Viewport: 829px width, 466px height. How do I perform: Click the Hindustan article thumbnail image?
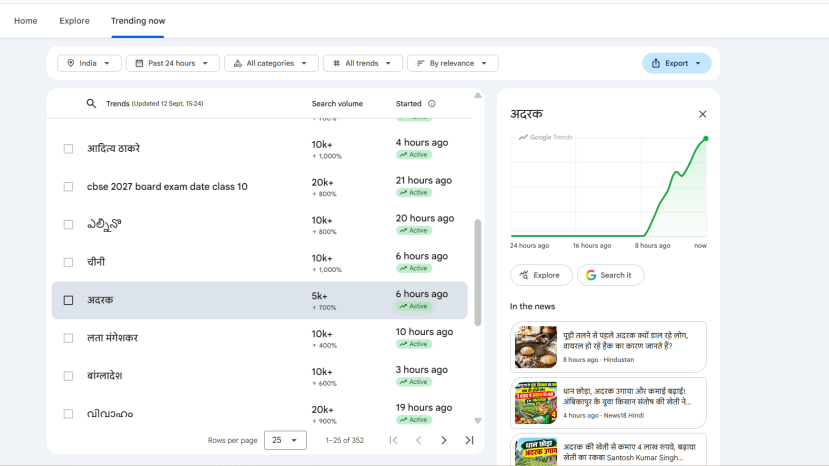tap(536, 347)
